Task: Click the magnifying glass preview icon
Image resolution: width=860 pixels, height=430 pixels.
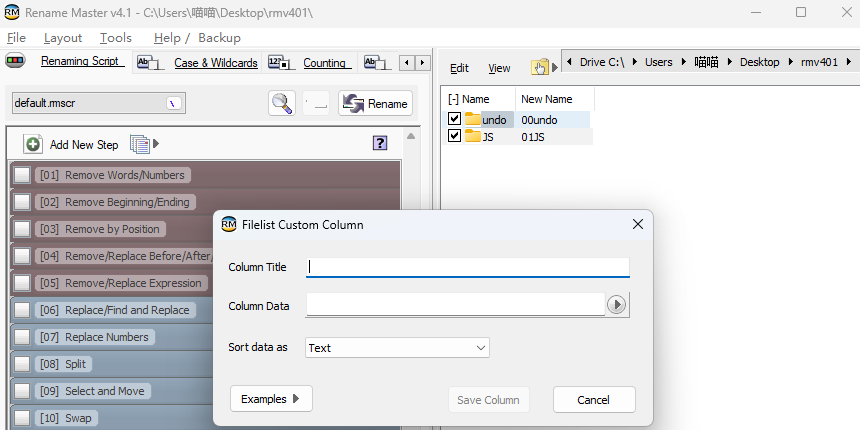Action: (282, 103)
